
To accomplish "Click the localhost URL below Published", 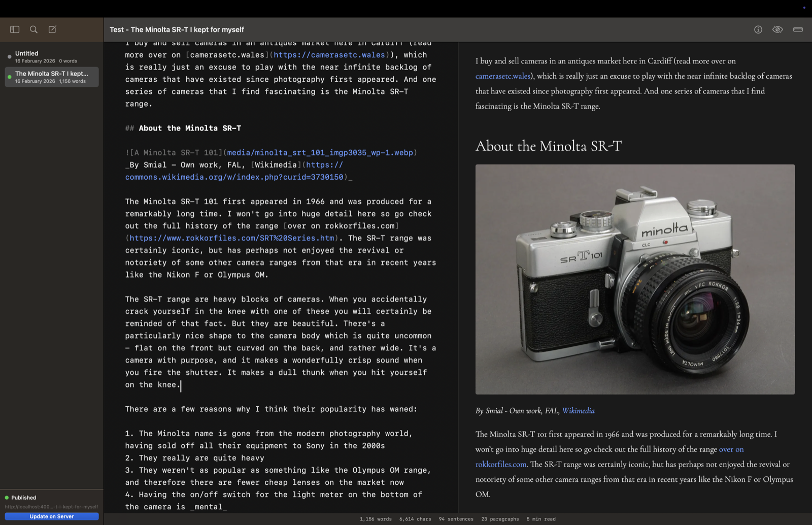I will tap(51, 506).
